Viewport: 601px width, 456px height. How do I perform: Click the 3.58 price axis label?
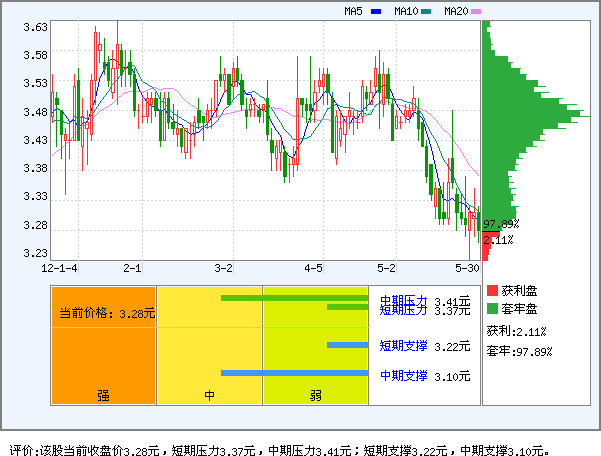click(x=35, y=55)
